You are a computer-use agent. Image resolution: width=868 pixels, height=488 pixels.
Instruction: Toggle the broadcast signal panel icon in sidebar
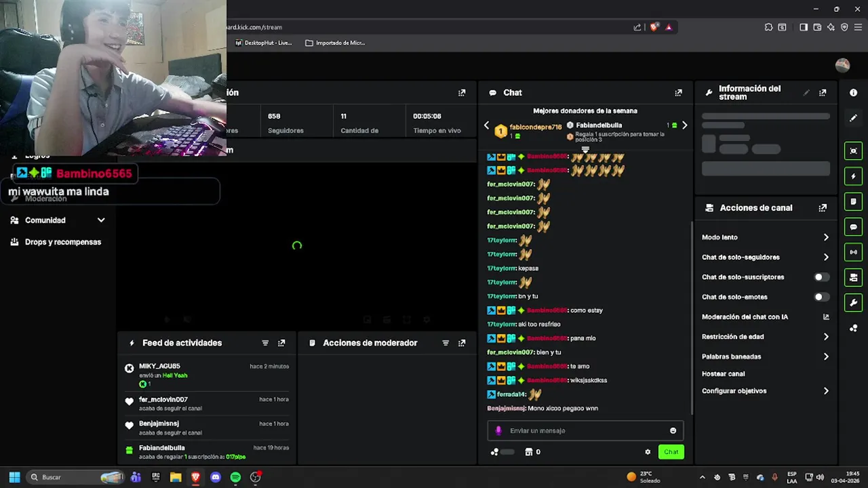tap(854, 252)
